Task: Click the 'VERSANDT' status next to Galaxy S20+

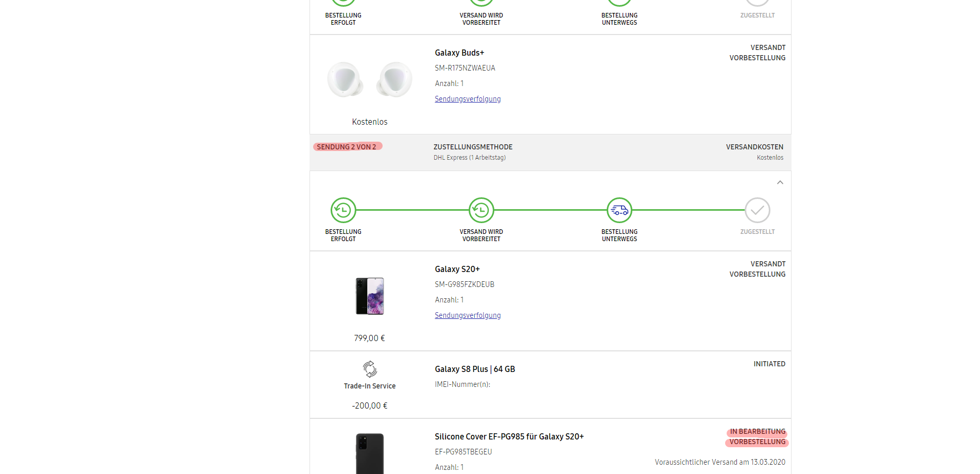Action: [768, 264]
